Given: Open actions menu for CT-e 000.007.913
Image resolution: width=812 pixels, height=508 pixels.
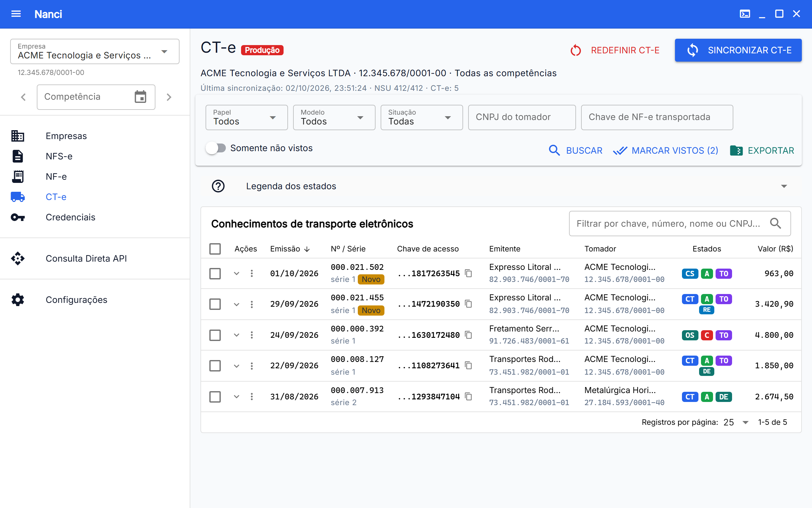Looking at the screenshot, I should tap(252, 397).
